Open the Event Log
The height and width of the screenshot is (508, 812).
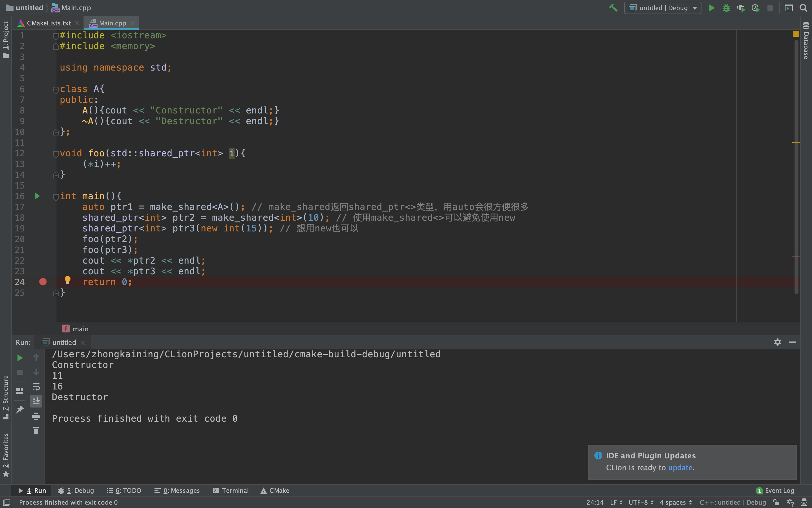(x=775, y=491)
